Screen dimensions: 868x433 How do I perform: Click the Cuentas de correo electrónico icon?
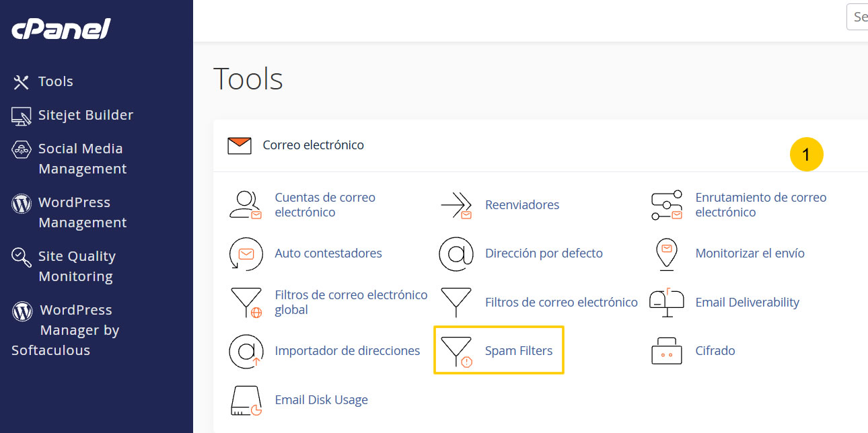pyautogui.click(x=246, y=205)
